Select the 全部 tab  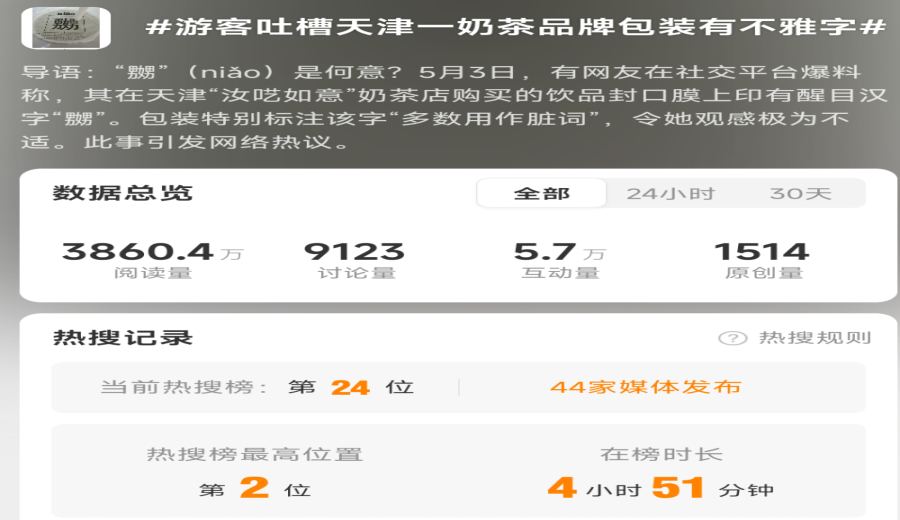[x=541, y=193]
